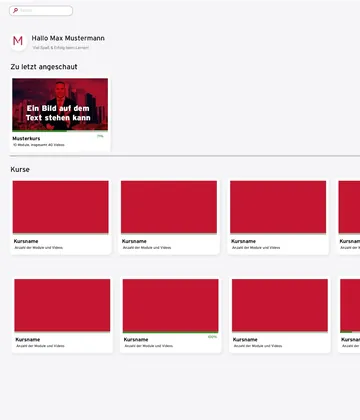Click the "10 Module, insgesamt 40 Videos" line
Viewport: 360px width, 420px height.
tap(39, 145)
